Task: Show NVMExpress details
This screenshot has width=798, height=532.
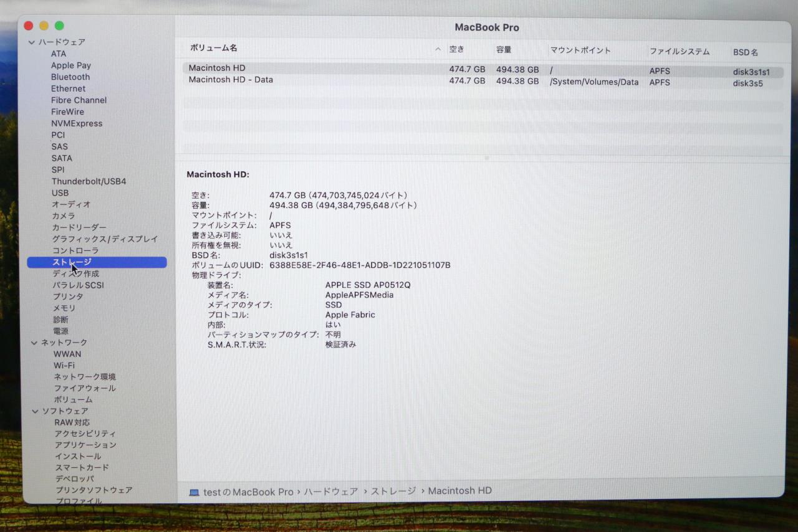Action: (77, 123)
